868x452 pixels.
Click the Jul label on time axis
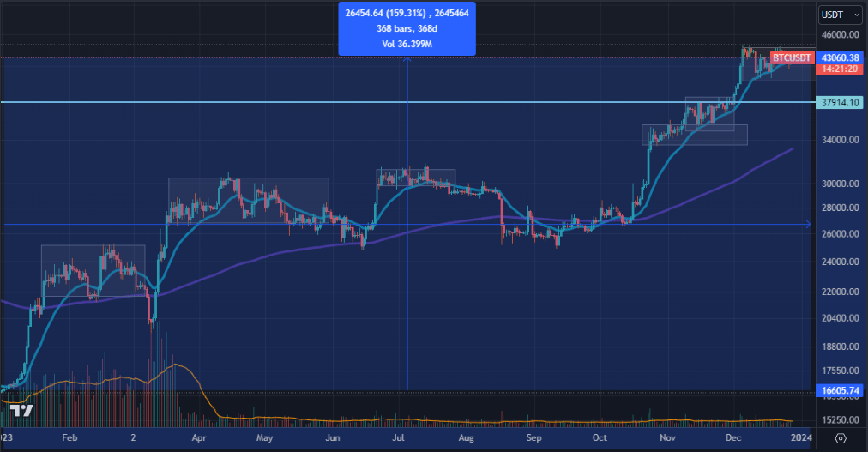[x=398, y=437]
